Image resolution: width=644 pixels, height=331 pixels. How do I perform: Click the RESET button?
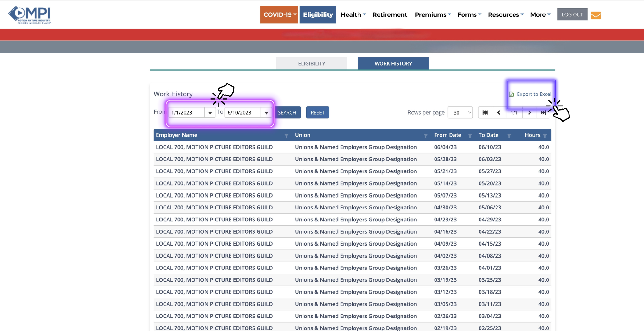pyautogui.click(x=318, y=112)
